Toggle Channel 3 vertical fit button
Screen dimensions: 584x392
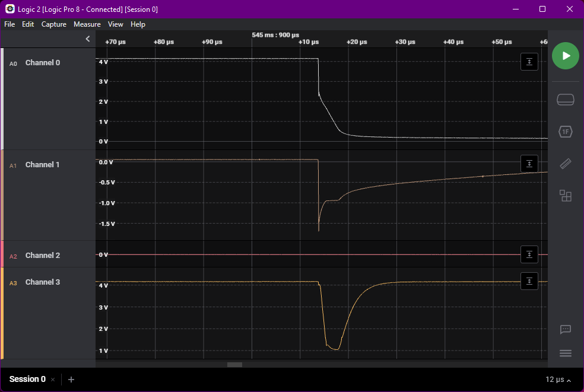coord(529,281)
